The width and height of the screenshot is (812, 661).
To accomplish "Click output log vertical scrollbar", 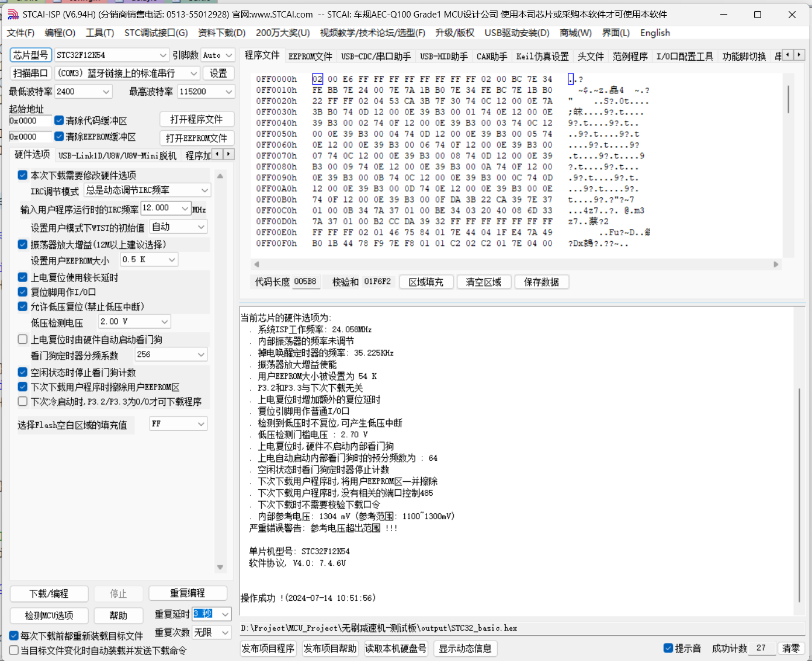I will tap(799, 495).
